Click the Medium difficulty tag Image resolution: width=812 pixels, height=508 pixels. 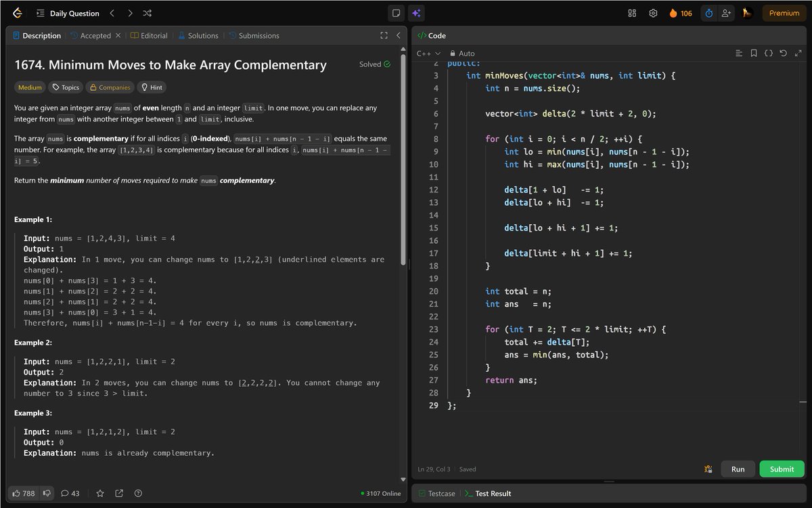tap(30, 87)
